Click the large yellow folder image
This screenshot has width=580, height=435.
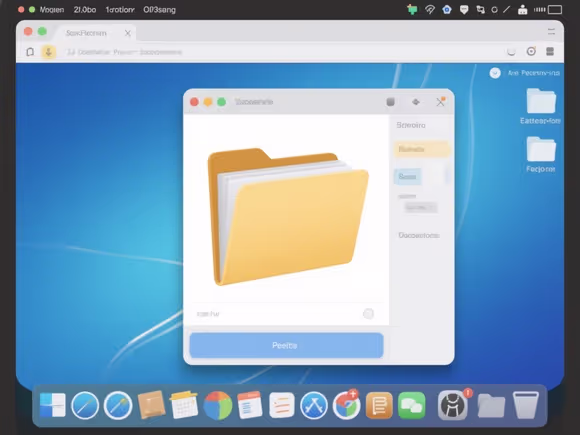coord(288,217)
